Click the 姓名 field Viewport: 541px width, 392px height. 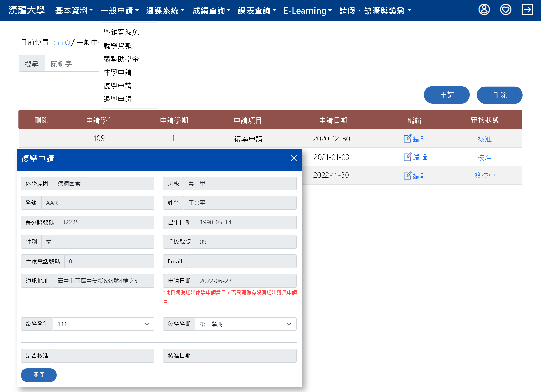tap(240, 203)
